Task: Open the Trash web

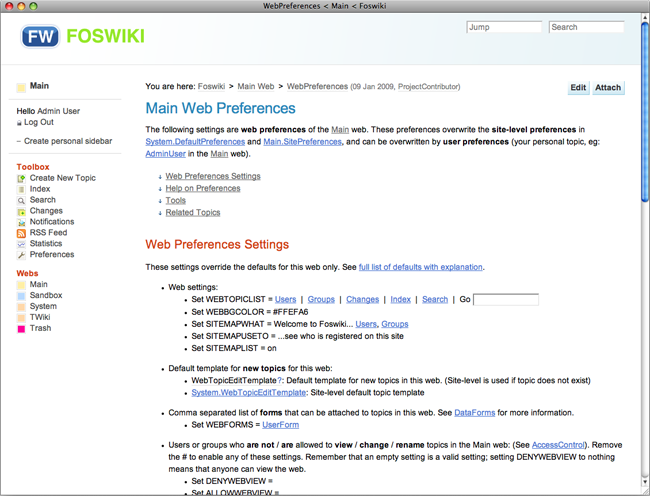Action: tap(40, 328)
